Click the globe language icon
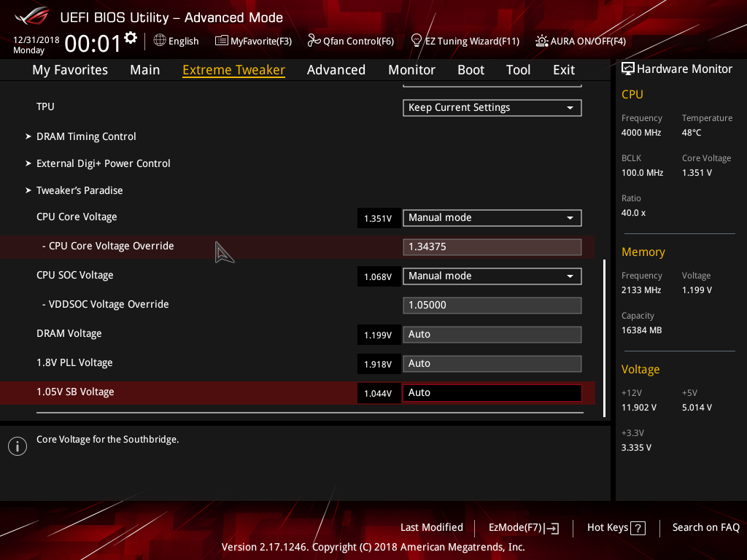Screen dimensions: 747x560 click(160, 41)
